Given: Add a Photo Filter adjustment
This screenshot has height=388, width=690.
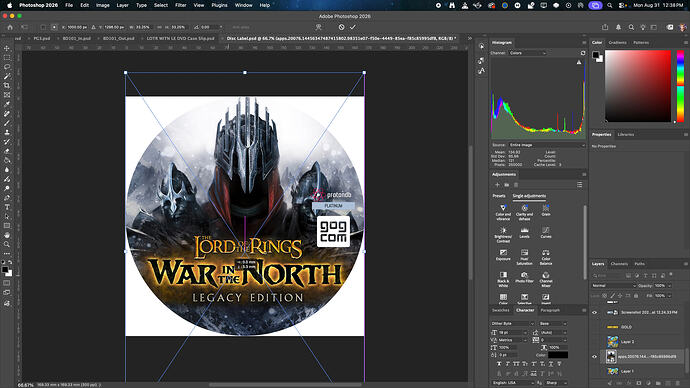Looking at the screenshot, I should (x=524, y=277).
